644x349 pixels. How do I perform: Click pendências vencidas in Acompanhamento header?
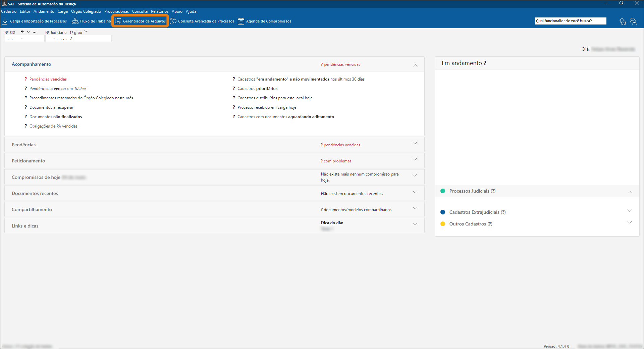tap(340, 64)
